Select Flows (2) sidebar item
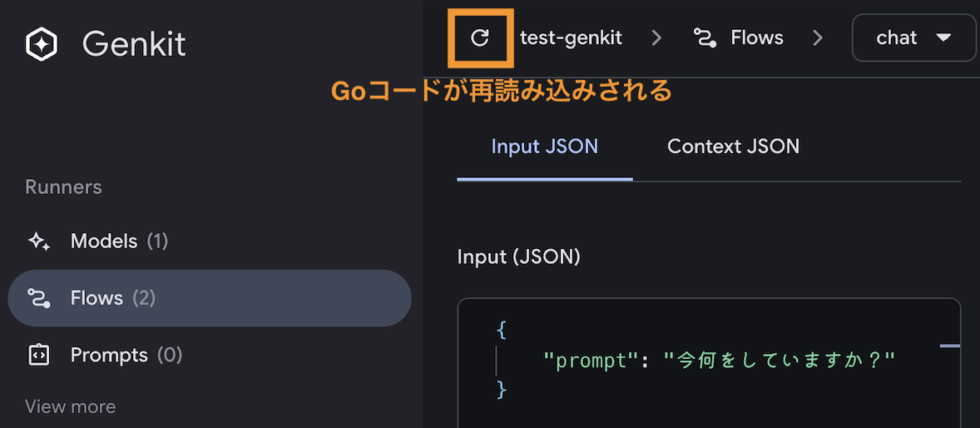Screen dimensions: 980x428 pyautogui.click(x=210, y=298)
